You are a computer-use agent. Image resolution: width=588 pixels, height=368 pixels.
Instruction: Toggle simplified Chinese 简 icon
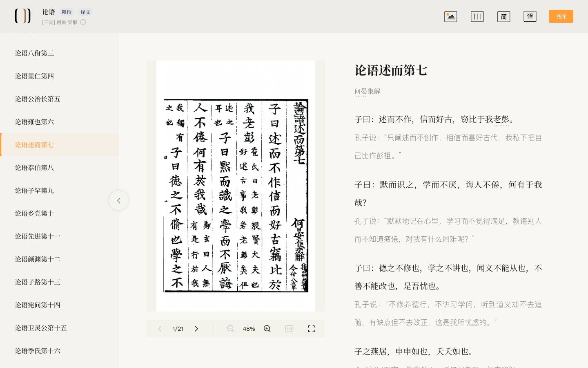[x=503, y=16]
